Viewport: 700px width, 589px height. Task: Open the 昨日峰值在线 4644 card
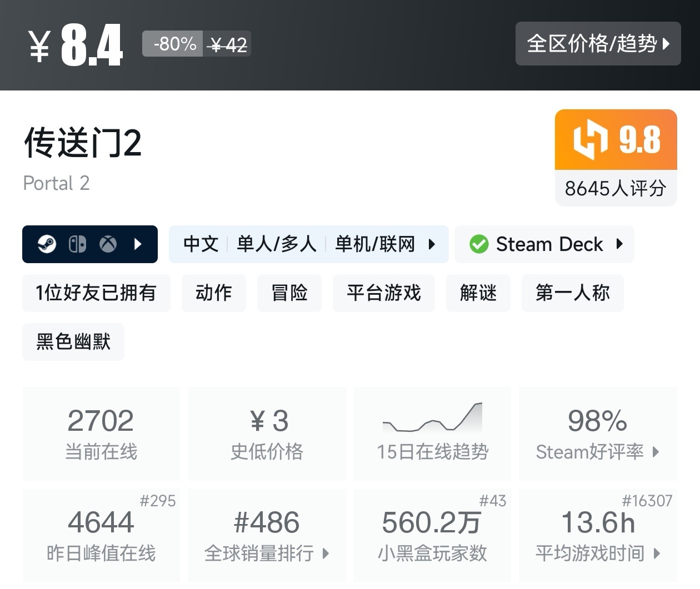point(101,535)
